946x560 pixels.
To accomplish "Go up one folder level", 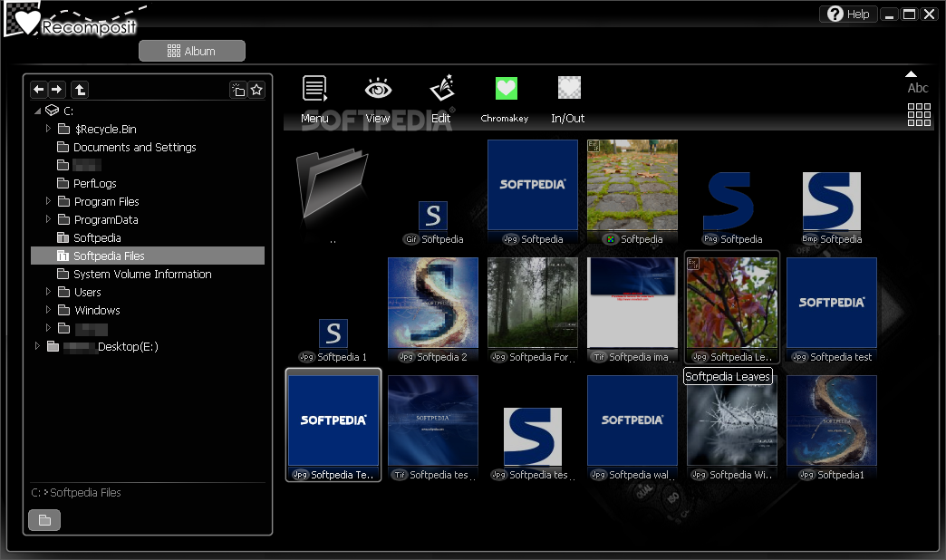I will tap(80, 90).
